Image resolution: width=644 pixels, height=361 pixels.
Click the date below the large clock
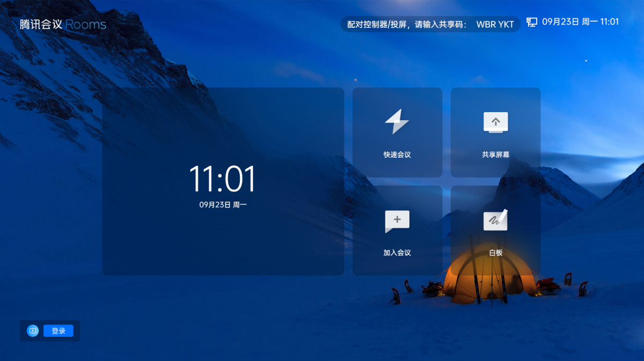[x=223, y=205]
